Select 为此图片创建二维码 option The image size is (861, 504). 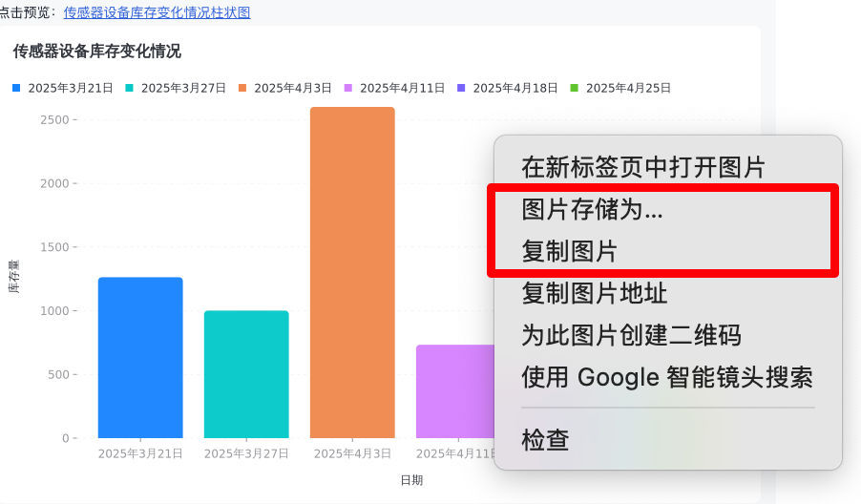coord(631,335)
